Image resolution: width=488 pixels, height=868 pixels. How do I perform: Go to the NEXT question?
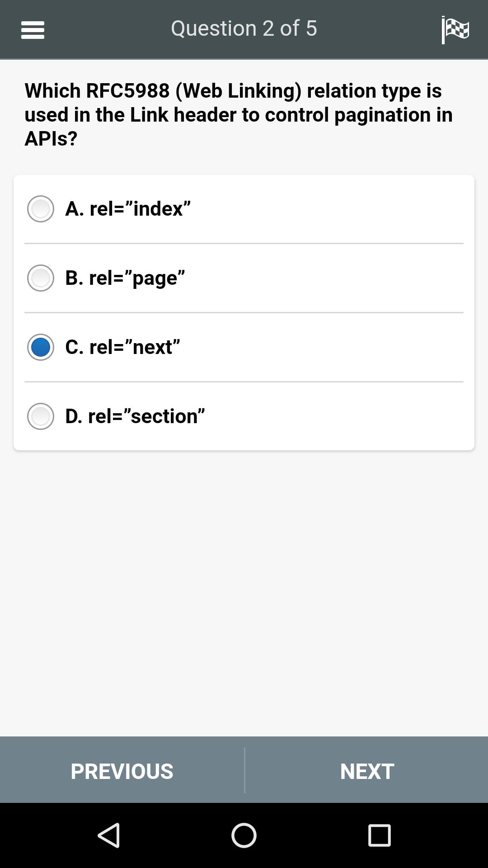pos(367,771)
